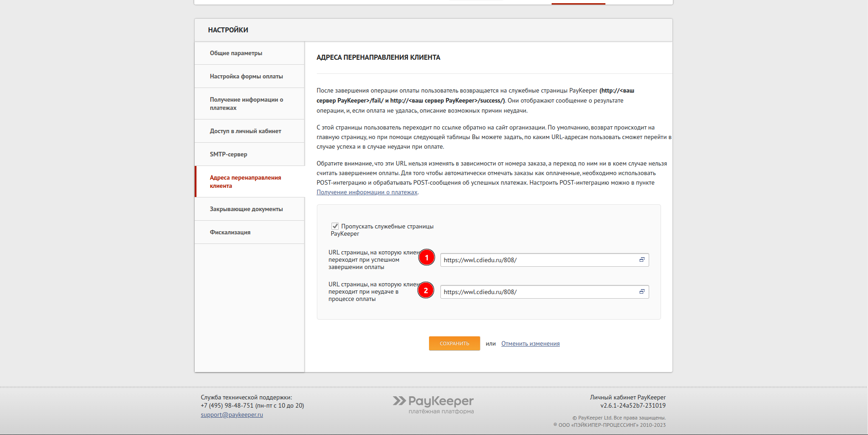Focus the failed payment URL input field
The image size is (868, 435).
tap(538, 292)
